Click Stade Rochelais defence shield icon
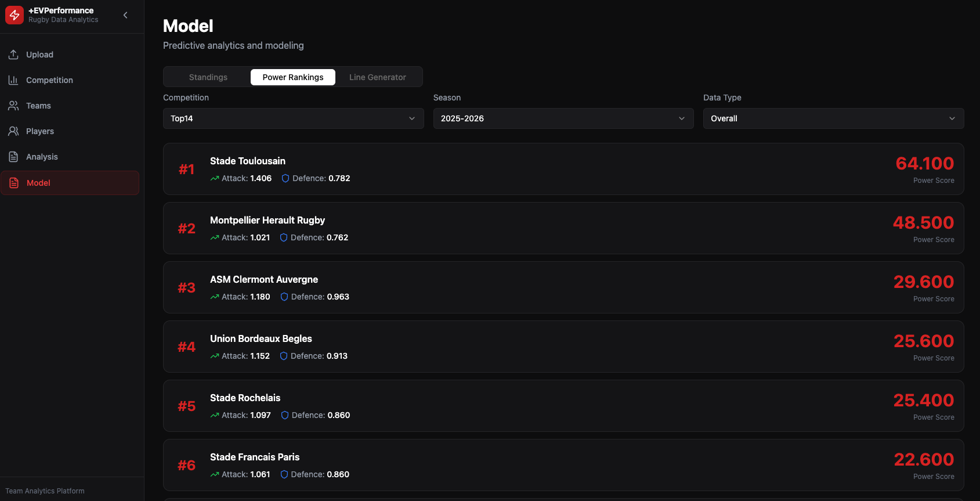The height and width of the screenshot is (501, 980). point(285,415)
